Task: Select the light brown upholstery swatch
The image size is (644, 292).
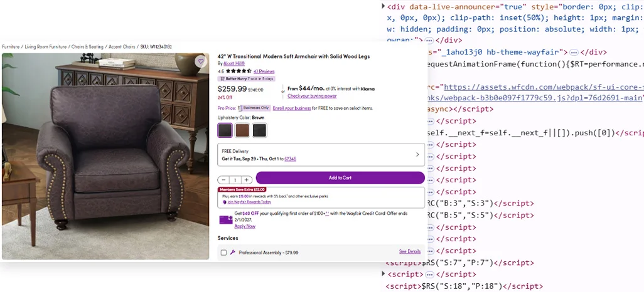Action: pyautogui.click(x=242, y=130)
